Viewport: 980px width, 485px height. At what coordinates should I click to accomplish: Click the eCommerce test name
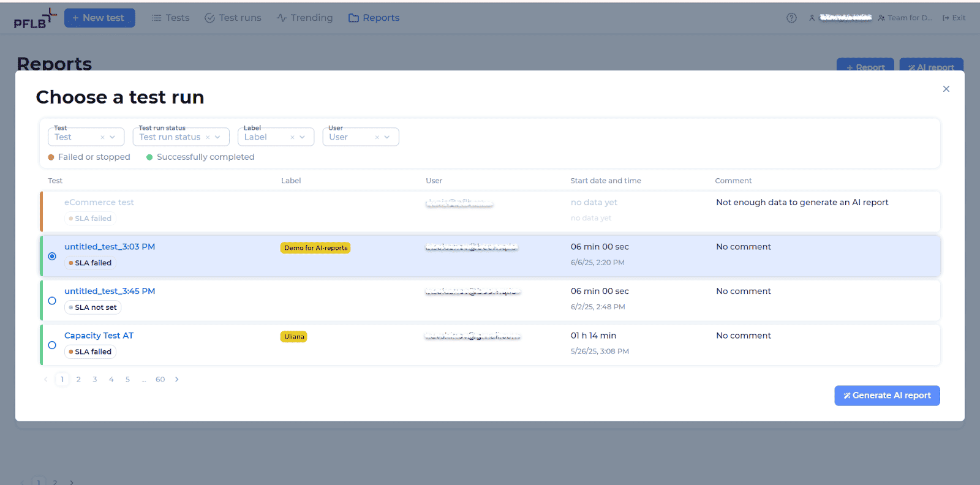pos(99,202)
